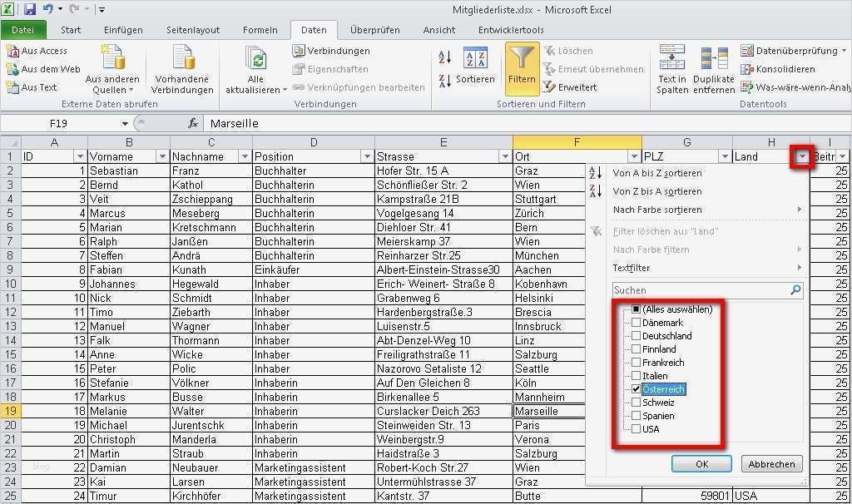Switch to the Formeln tab
Image resolution: width=852 pixels, height=504 pixels.
click(x=260, y=30)
